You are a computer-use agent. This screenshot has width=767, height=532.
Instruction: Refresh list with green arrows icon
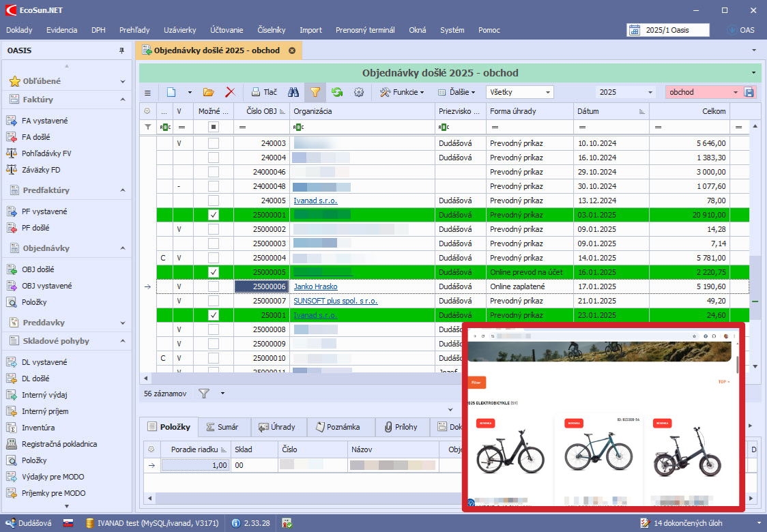[x=336, y=92]
